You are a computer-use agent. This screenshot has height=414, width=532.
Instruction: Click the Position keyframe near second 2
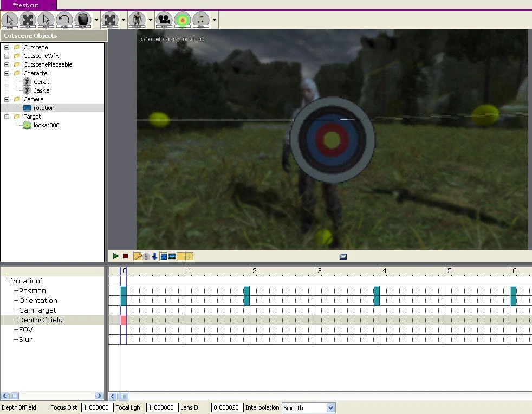[x=247, y=291]
